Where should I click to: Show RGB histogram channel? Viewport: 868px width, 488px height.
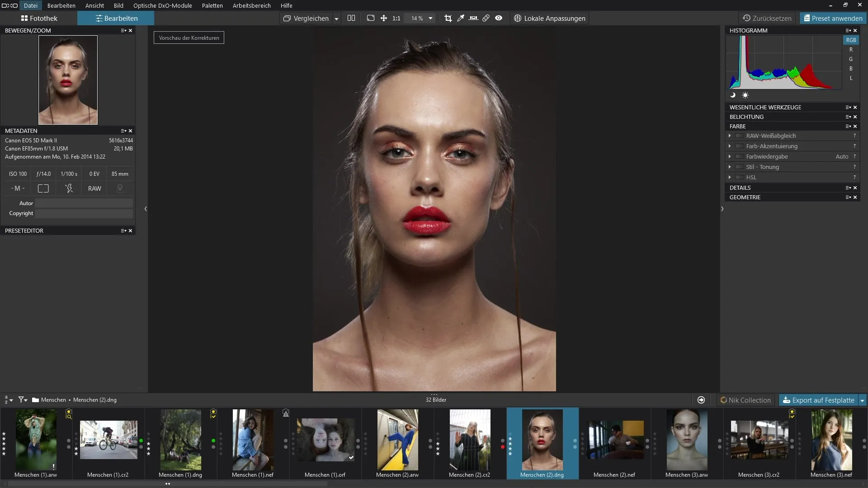coord(851,40)
